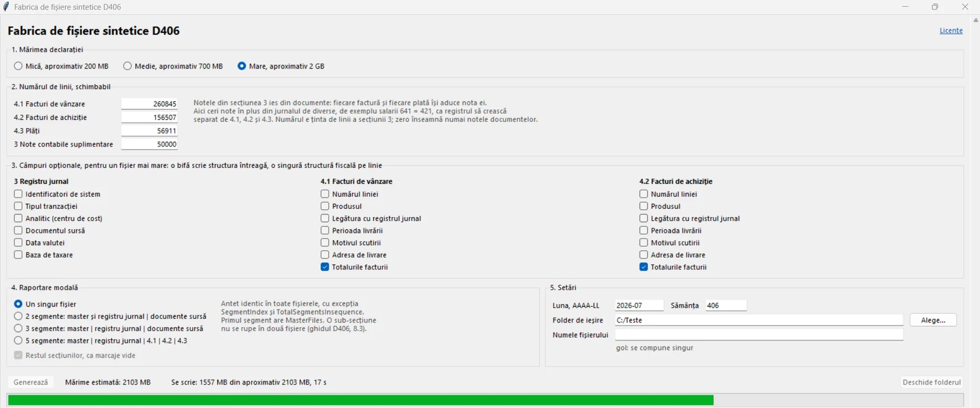Click the green generation progress bar

(486, 400)
